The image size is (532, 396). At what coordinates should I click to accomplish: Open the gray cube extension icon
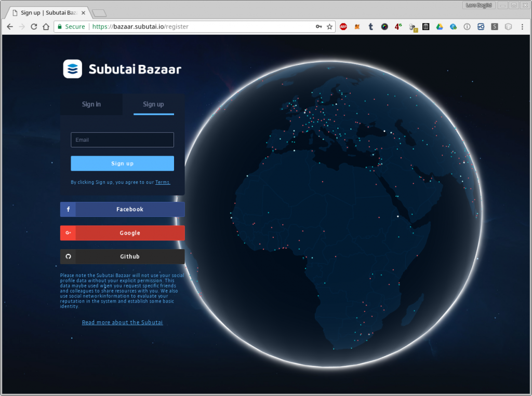pyautogui.click(x=508, y=26)
